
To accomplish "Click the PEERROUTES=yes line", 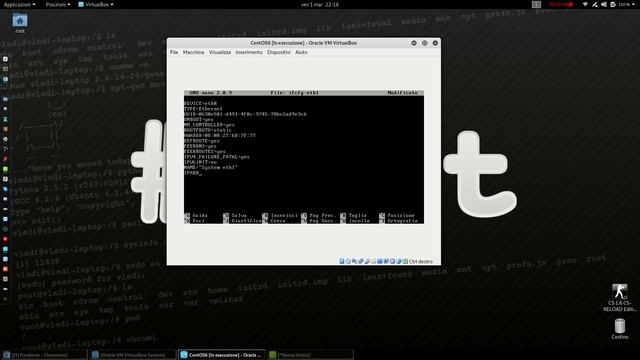I will point(204,151).
